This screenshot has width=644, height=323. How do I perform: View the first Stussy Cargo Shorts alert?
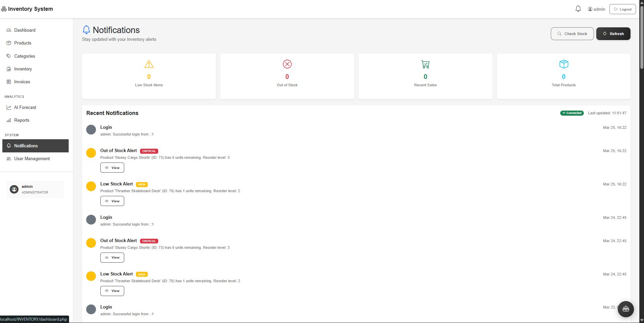(x=112, y=168)
